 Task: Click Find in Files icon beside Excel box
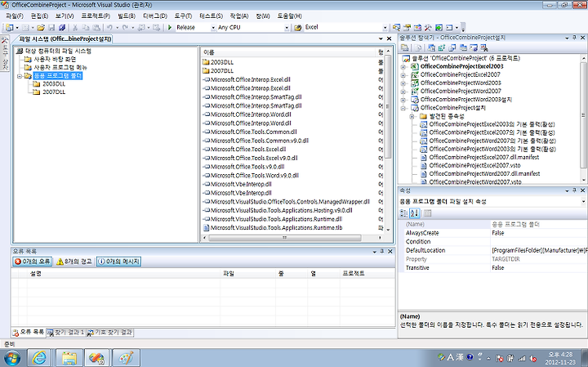point(298,28)
